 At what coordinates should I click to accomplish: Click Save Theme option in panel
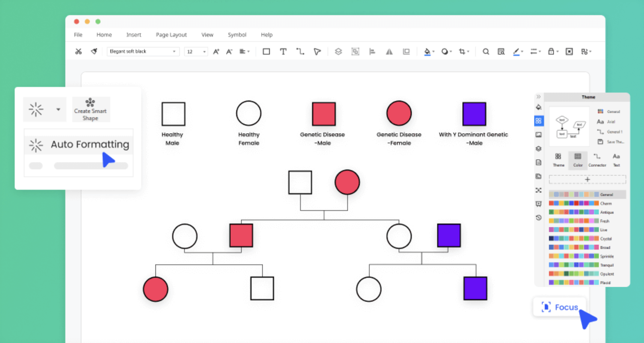coord(611,142)
